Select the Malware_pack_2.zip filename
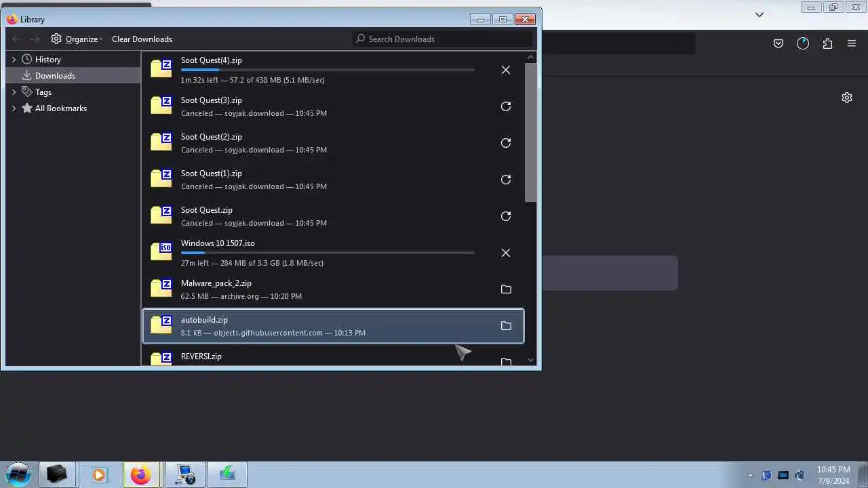The image size is (868, 488). (x=216, y=283)
